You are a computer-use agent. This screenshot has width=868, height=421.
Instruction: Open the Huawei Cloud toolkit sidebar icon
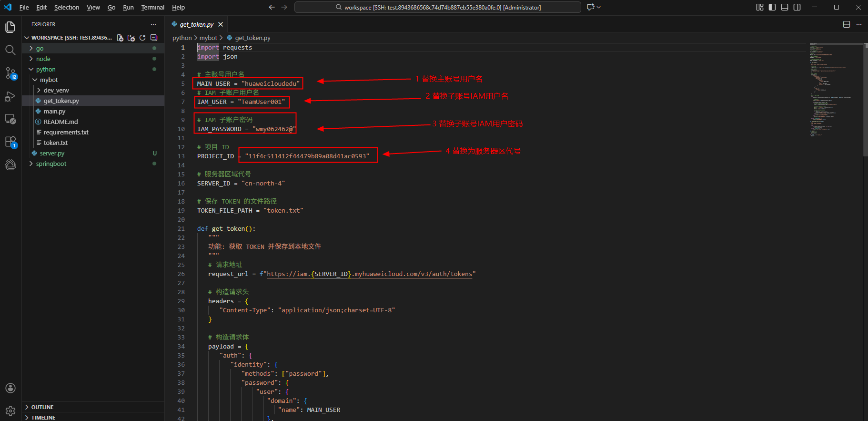10,165
